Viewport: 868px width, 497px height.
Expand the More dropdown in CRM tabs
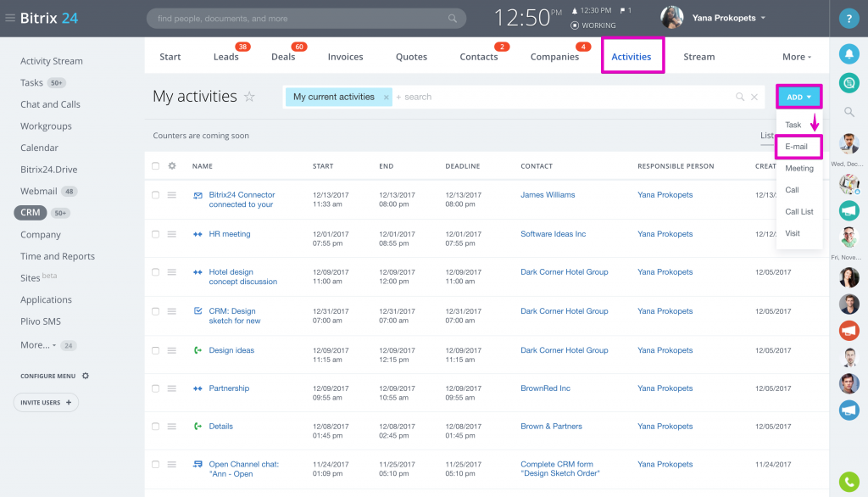click(x=797, y=57)
